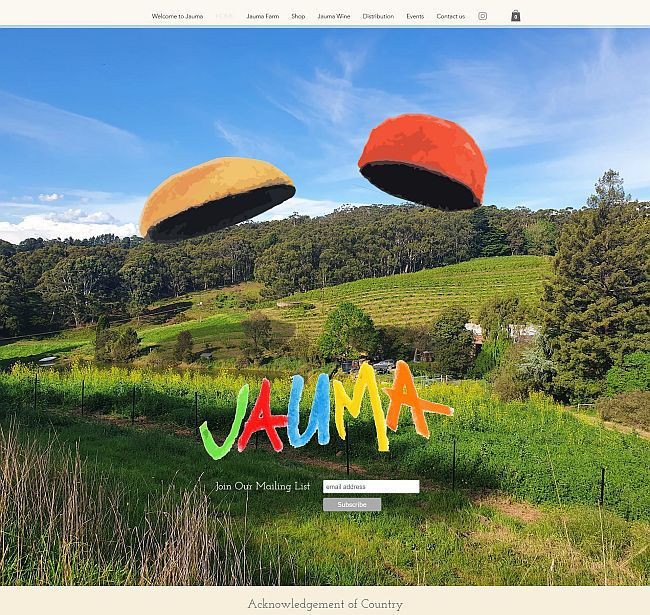
Task: Select the faded HOME menu item
Action: point(225,17)
